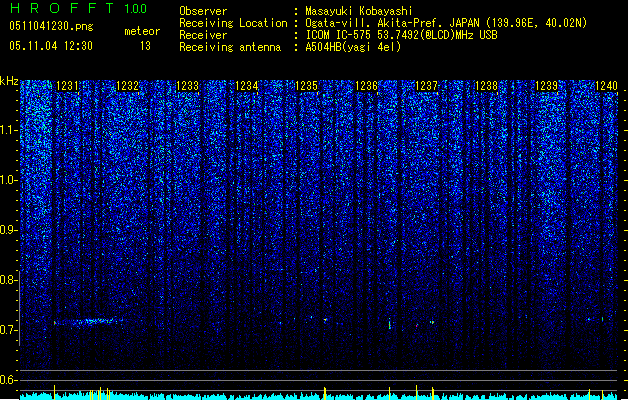Click the 0.7 kHz axis label
This screenshot has height=400, width=629.
coord(8,330)
